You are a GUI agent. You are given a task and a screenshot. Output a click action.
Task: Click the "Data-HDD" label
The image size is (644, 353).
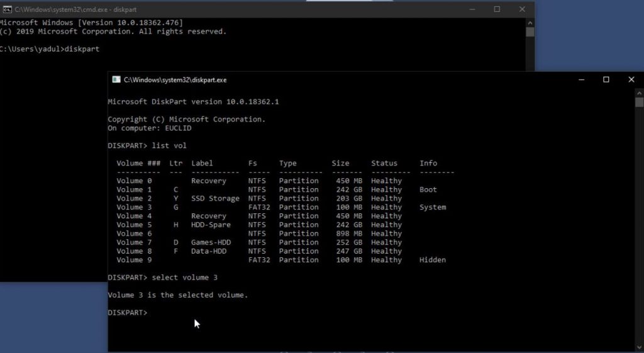(x=209, y=251)
